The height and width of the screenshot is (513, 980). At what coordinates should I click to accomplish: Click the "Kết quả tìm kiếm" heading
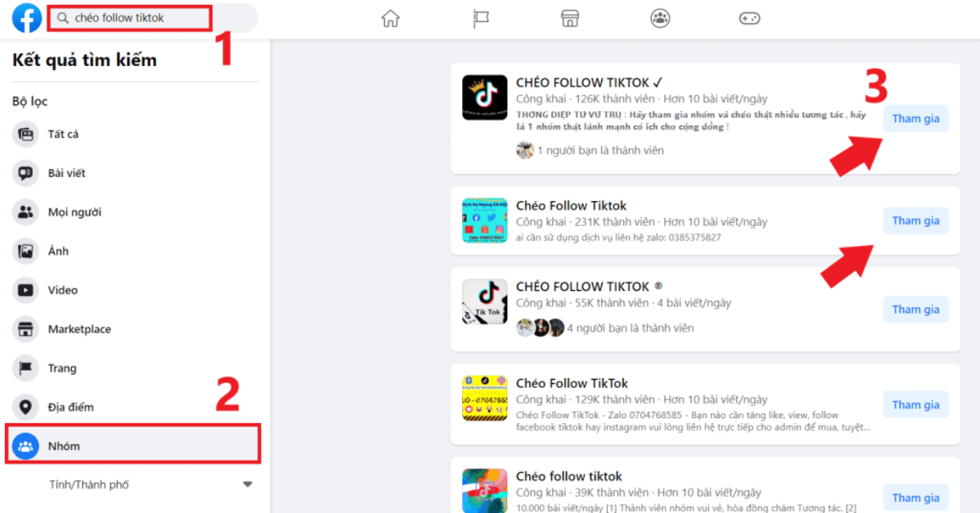click(x=84, y=60)
